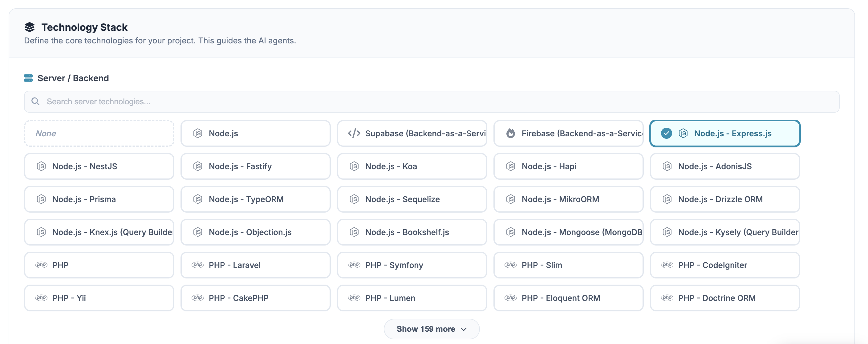
Task: Pick PHP - Symfony from the list
Action: (x=412, y=265)
